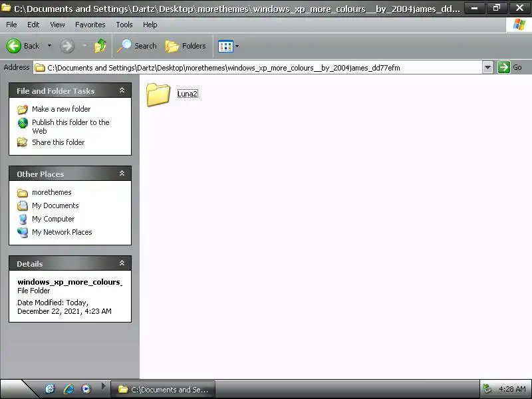
Task: Launch Internet Explorer from quick launch
Action: pos(69,389)
